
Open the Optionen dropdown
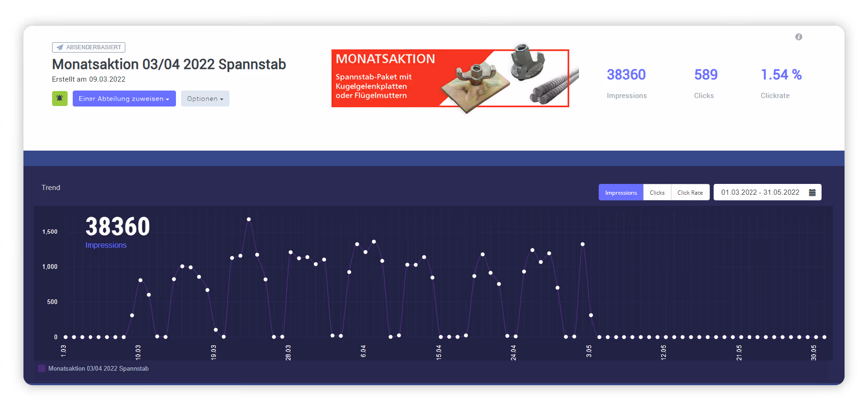(x=205, y=99)
